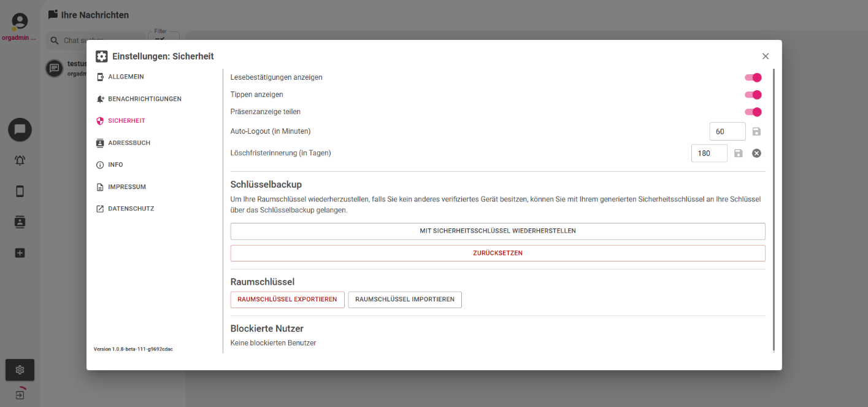Open the chat messages sidebar icon
The image size is (868, 407).
20,130
